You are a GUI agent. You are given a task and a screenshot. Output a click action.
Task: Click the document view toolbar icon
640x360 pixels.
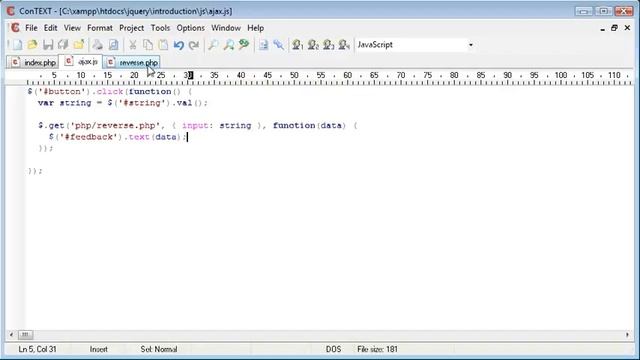[x=263, y=45]
